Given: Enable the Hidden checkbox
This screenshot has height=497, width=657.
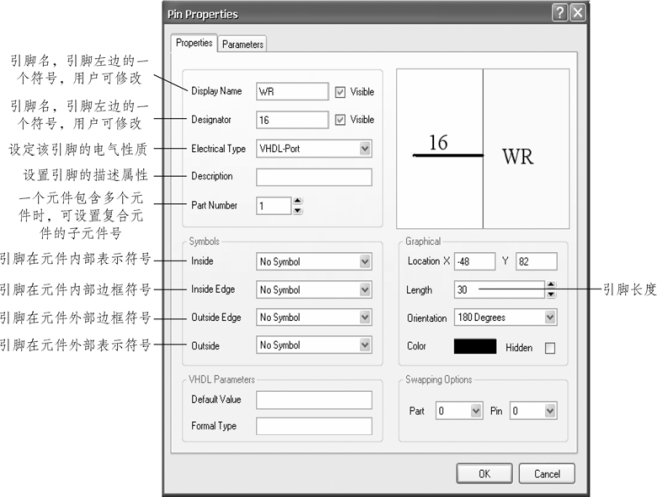Looking at the screenshot, I should [x=550, y=348].
